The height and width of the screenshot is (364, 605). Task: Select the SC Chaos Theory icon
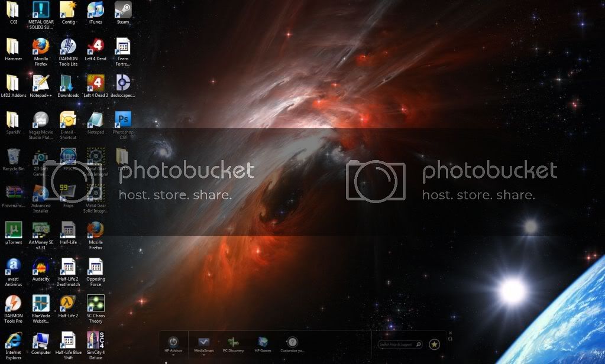[x=95, y=303]
